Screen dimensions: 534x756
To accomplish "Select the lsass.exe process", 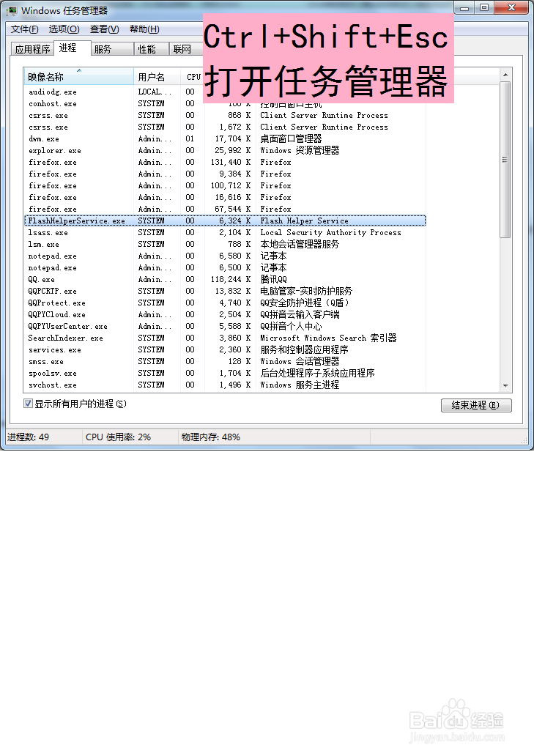I will coord(225,232).
